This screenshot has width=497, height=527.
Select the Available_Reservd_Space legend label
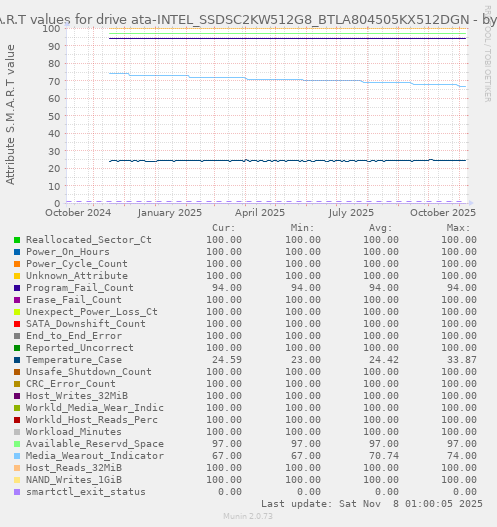[x=95, y=444]
